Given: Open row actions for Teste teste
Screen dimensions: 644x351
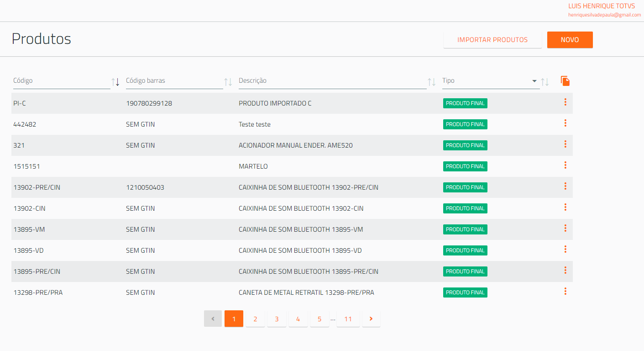Looking at the screenshot, I should 565,123.
